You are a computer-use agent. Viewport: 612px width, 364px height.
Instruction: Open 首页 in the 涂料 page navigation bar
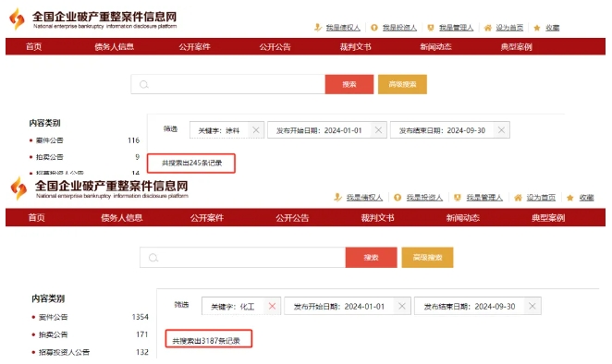[34, 47]
